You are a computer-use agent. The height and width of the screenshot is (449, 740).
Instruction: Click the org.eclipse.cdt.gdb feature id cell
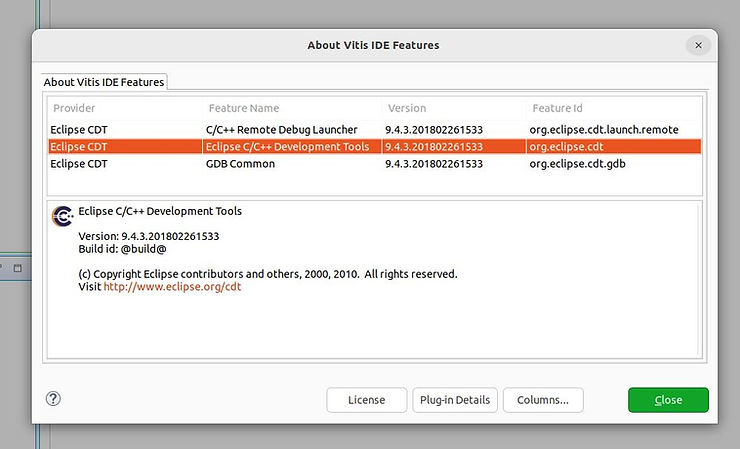(x=579, y=164)
